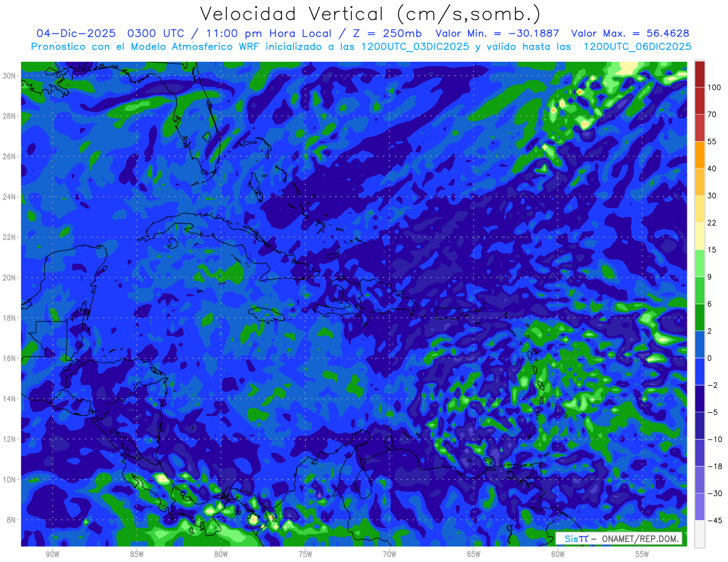Click the '04-Dic-2025' date text
This screenshot has height=562, width=728.
coord(76,33)
